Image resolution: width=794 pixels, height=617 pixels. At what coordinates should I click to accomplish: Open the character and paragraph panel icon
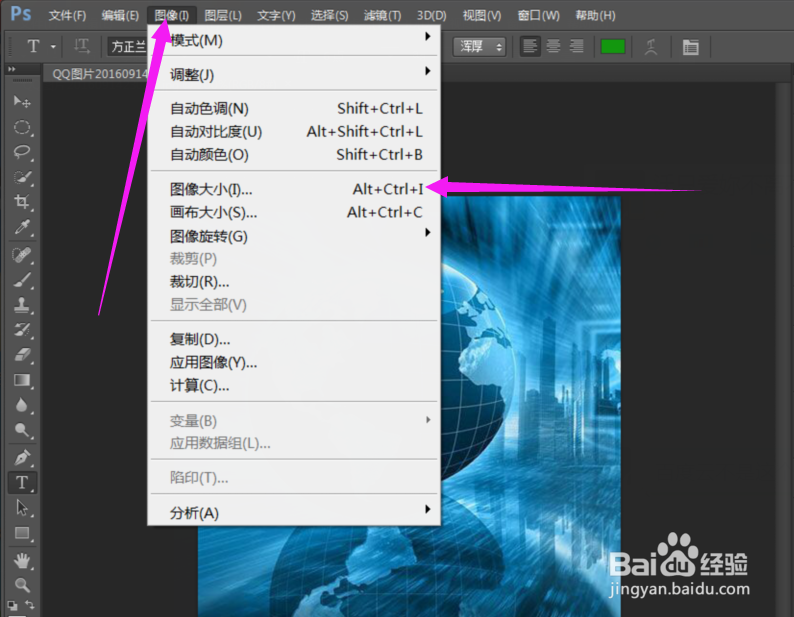click(x=691, y=47)
